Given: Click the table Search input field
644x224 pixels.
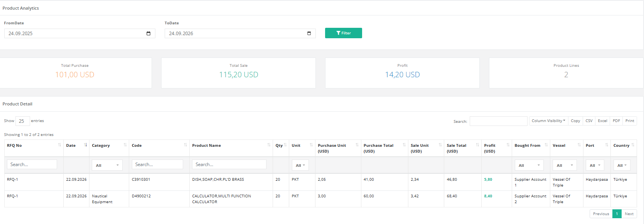Looking at the screenshot, I should (498, 121).
